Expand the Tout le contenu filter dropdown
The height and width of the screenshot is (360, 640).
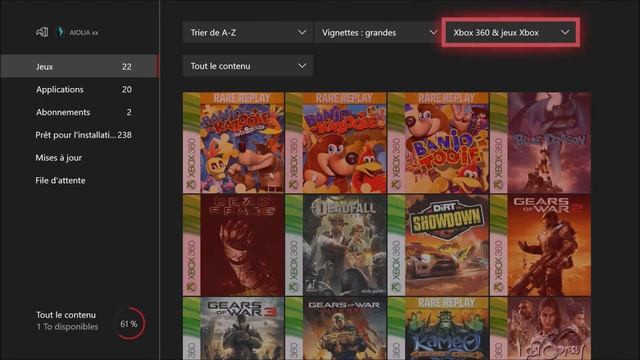pyautogui.click(x=248, y=66)
